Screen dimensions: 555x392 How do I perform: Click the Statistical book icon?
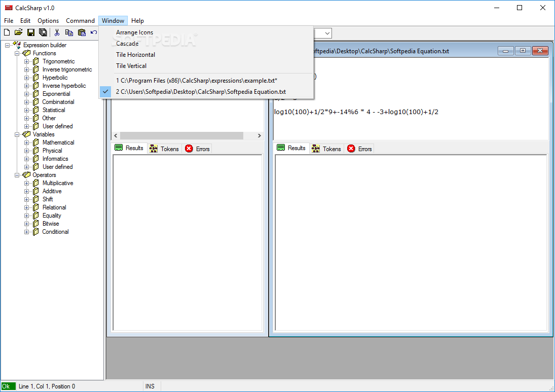tap(36, 110)
